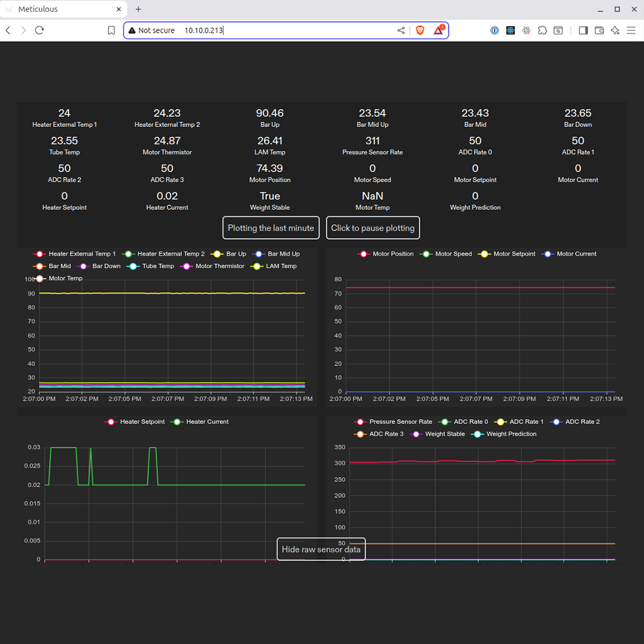Viewport: 644px width, 644px height.
Task: Open the 1Password extension icon
Action: (494, 30)
